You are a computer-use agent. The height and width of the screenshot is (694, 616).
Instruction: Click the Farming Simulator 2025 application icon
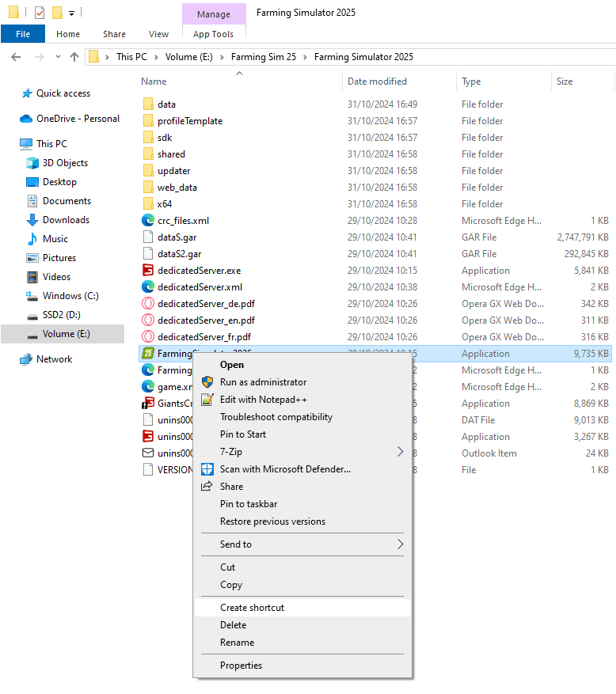coord(147,353)
